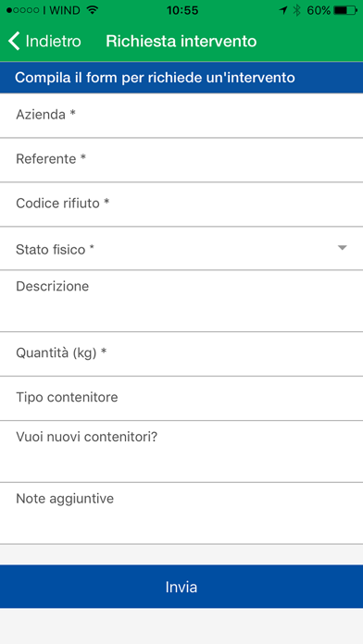Select the Stato fisico field

point(181,249)
